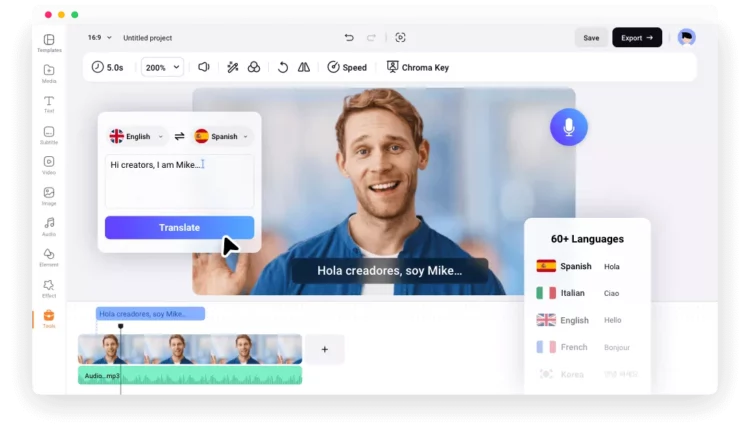Click the text field containing 'Hi creators'

tap(179, 179)
